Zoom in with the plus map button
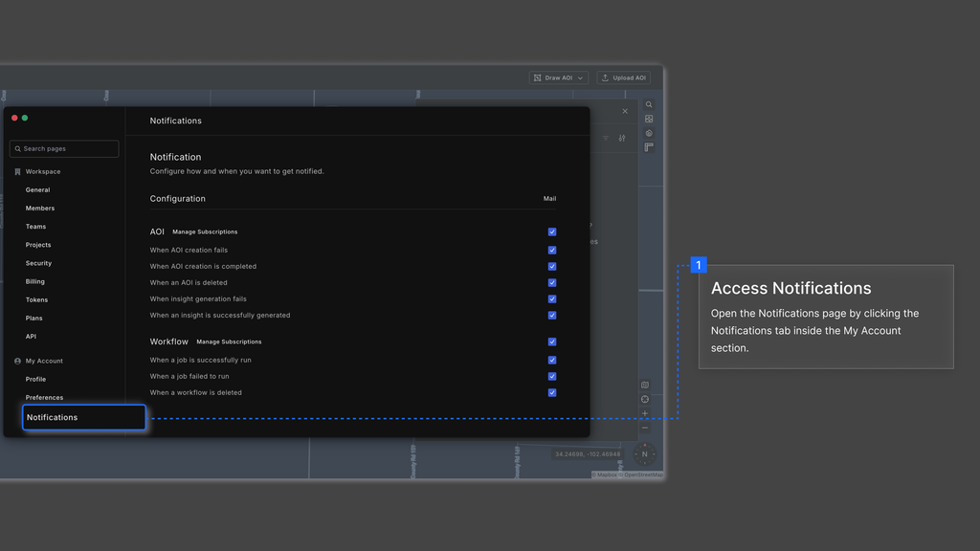The width and height of the screenshot is (980, 551). (x=645, y=413)
